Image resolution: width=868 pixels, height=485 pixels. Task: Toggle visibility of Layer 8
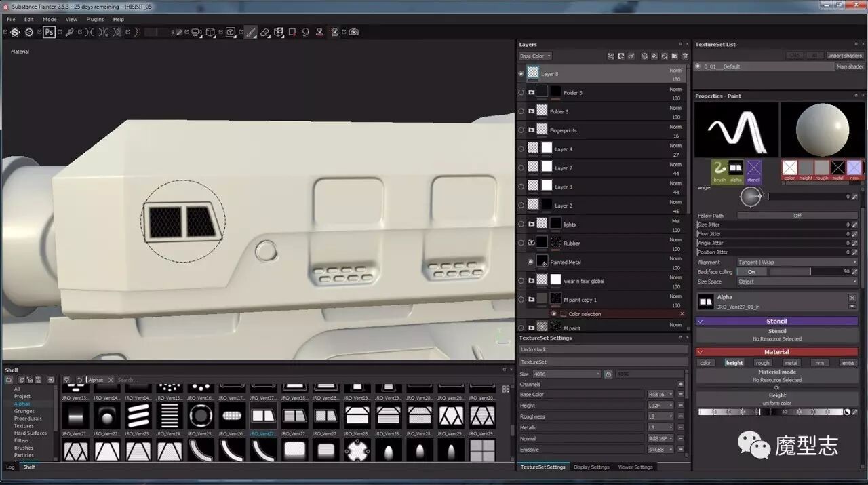tap(521, 73)
